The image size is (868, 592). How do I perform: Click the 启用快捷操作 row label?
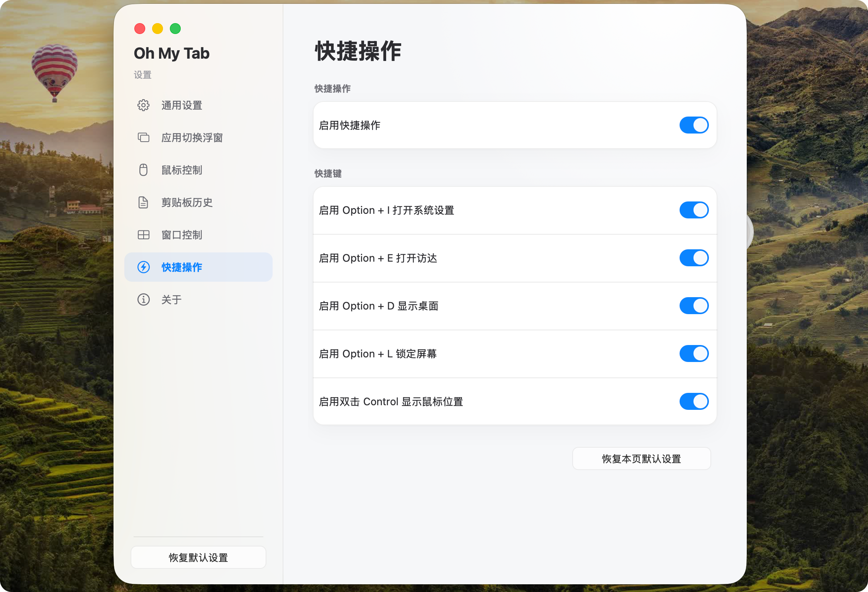pyautogui.click(x=349, y=125)
